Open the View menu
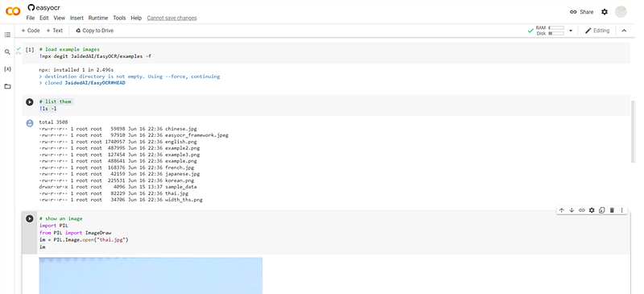644x294 pixels. [59, 18]
